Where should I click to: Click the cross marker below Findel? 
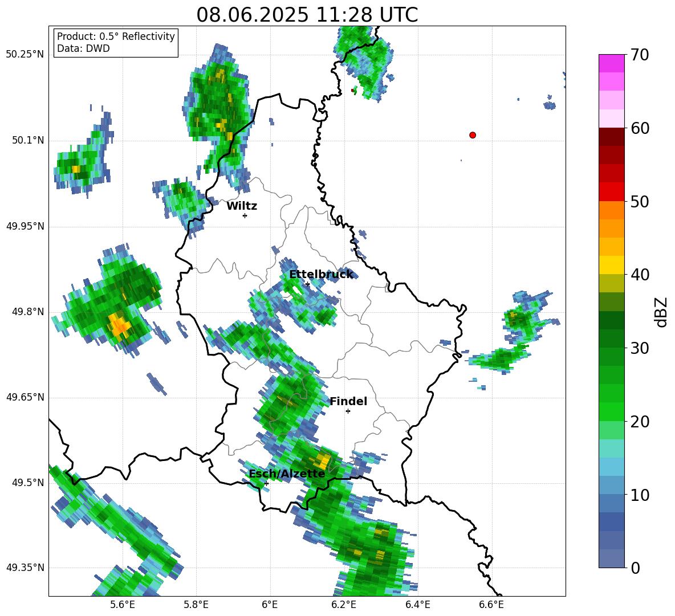click(x=348, y=411)
